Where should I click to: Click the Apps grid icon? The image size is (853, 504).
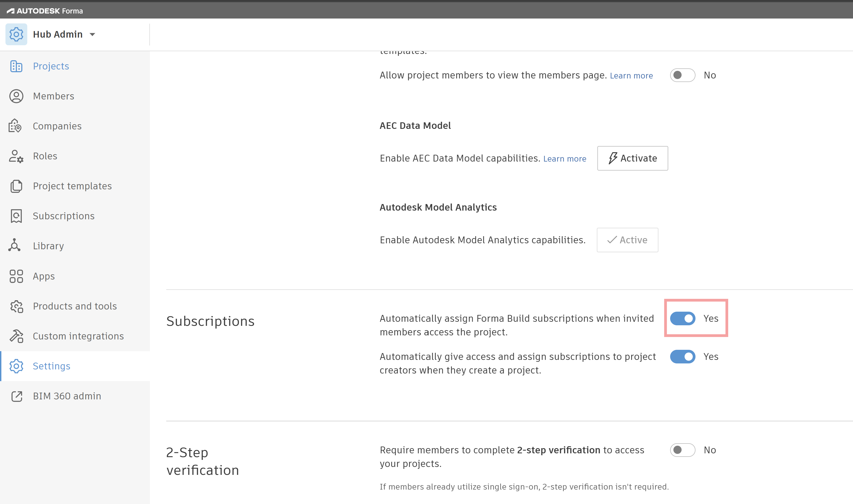click(x=16, y=276)
